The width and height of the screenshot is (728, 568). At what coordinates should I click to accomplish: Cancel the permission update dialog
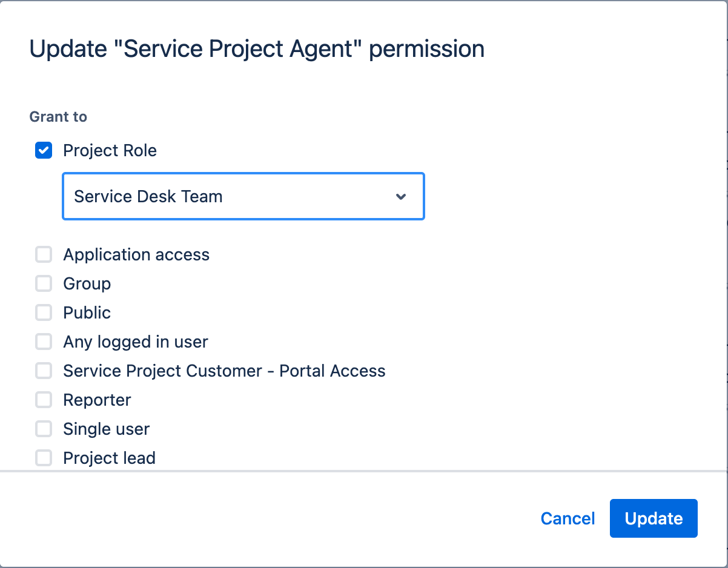coord(568,518)
